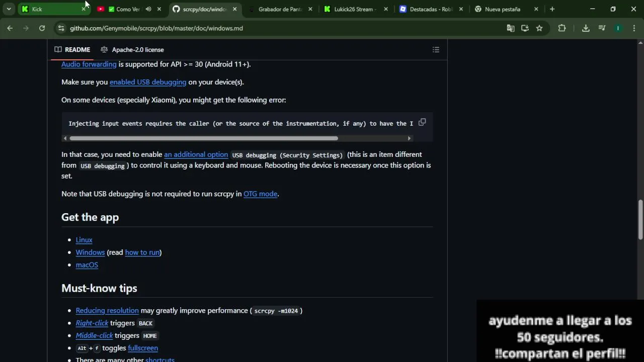Image resolution: width=644 pixels, height=362 pixels.
Task: Install app icon in address bar
Action: (x=525, y=28)
